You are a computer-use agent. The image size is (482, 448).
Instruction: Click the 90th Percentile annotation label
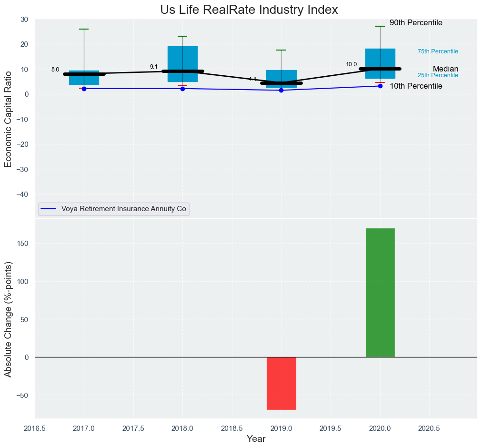pyautogui.click(x=416, y=23)
